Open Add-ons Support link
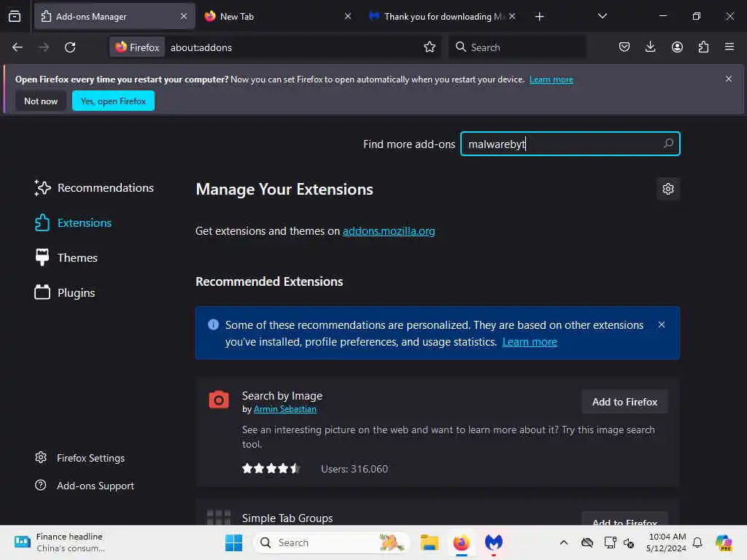Screen dimensions: 747x560 [x=85, y=486]
